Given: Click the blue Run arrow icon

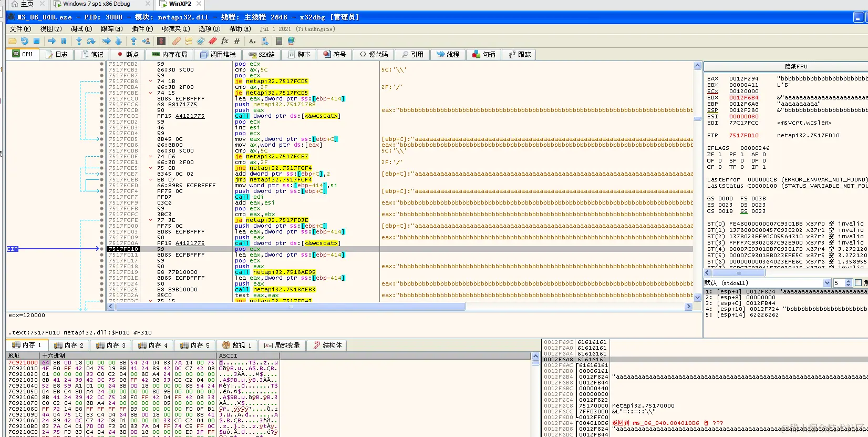Looking at the screenshot, I should (51, 41).
